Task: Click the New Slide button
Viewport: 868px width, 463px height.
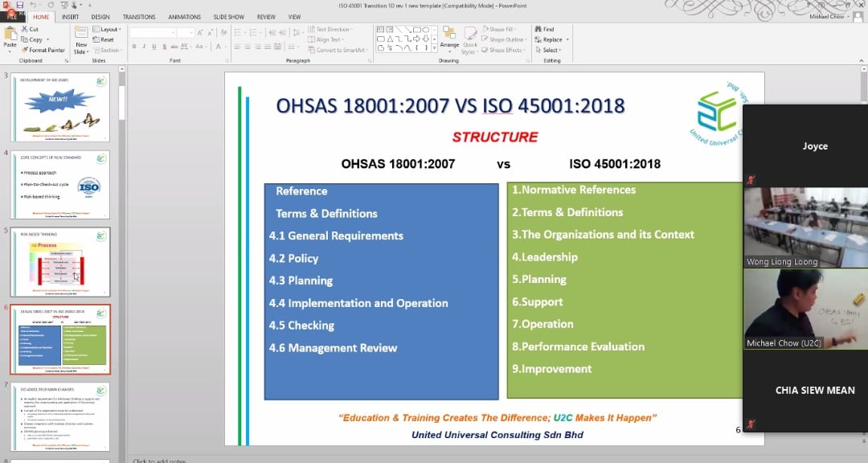Action: click(x=81, y=40)
